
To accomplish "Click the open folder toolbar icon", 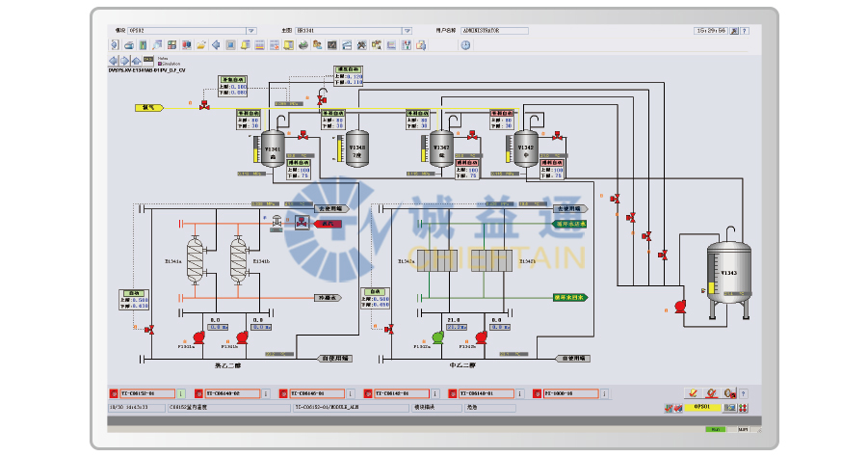I will [201, 45].
